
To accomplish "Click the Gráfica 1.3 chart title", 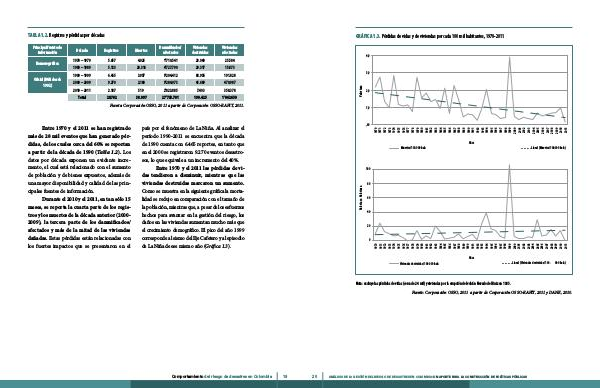I will (x=430, y=36).
